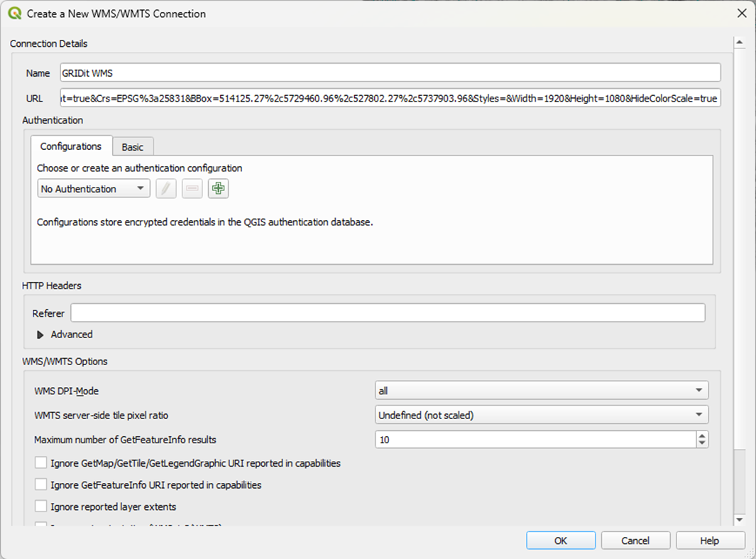Close the WMS/WMTS Connection dialog
This screenshot has width=756, height=559.
(x=742, y=13)
